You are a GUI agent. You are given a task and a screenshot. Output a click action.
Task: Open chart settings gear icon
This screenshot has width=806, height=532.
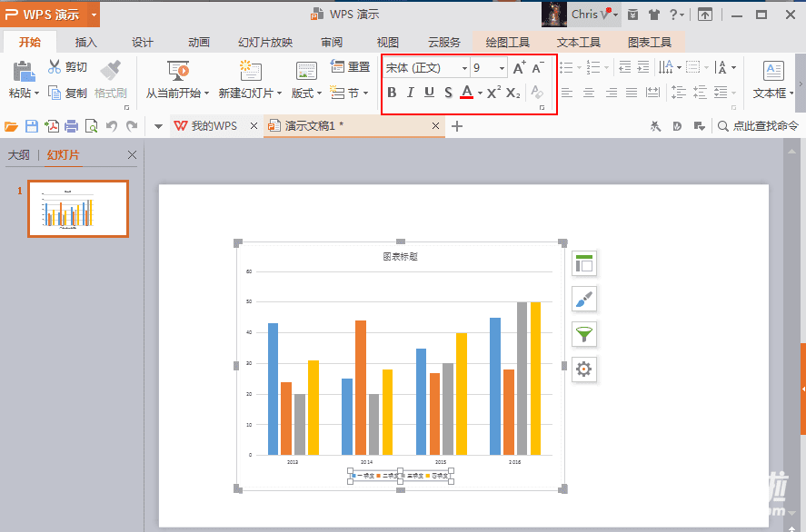583,369
